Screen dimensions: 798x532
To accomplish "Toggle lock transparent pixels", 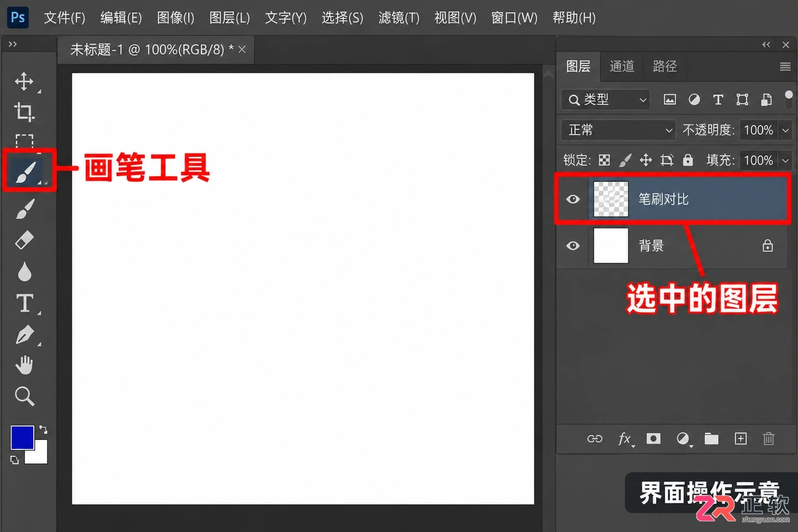I will pos(605,160).
